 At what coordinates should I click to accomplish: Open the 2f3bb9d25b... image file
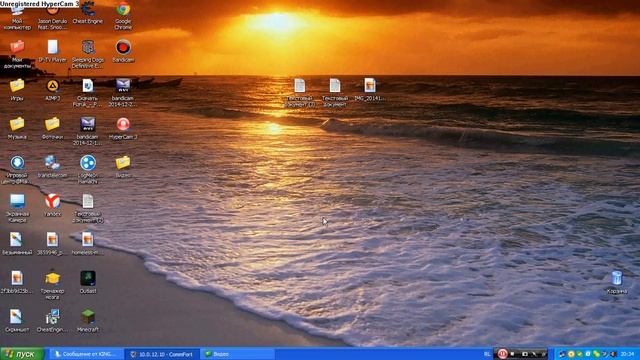click(x=17, y=282)
